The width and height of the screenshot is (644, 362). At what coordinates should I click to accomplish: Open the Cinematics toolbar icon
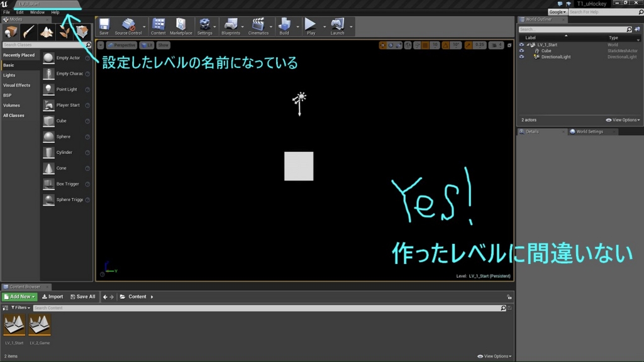[x=258, y=26]
